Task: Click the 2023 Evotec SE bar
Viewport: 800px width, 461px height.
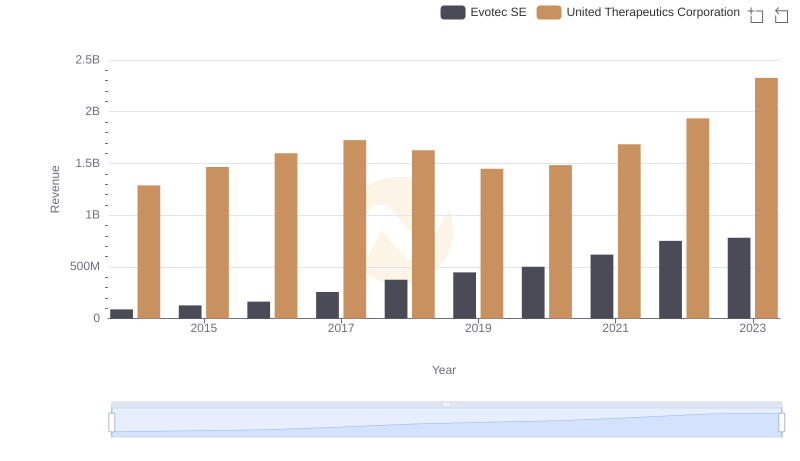Action: pos(739,278)
